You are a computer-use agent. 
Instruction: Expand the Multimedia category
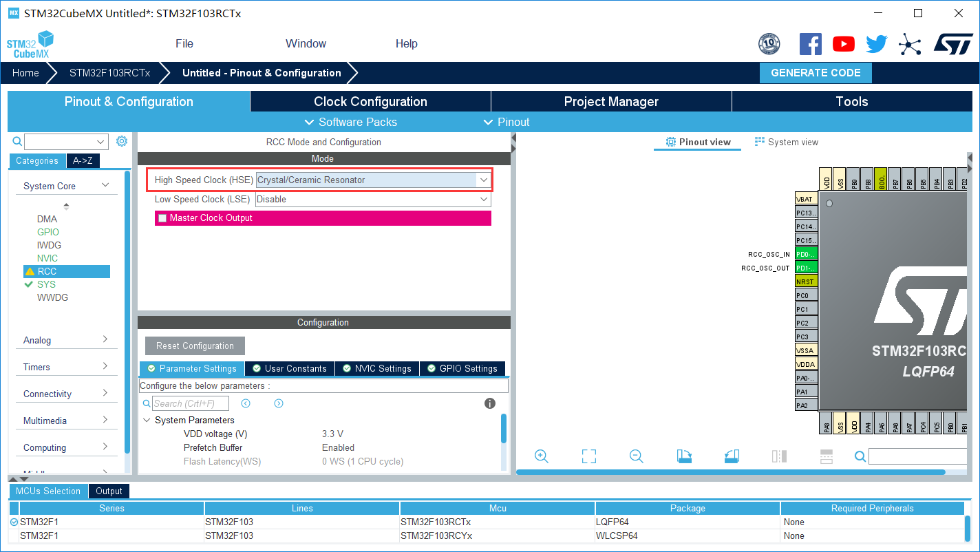[x=105, y=420]
